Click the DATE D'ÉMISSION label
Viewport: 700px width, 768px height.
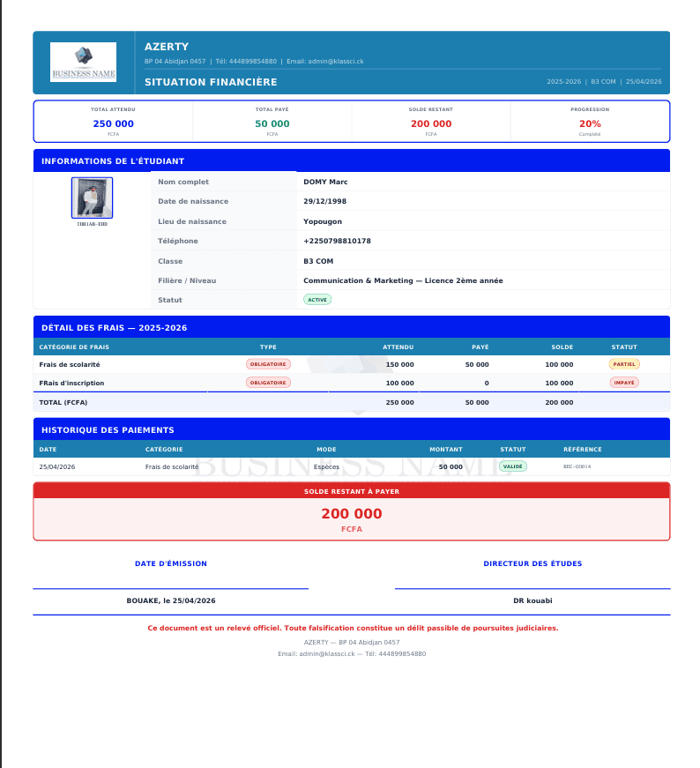171,563
